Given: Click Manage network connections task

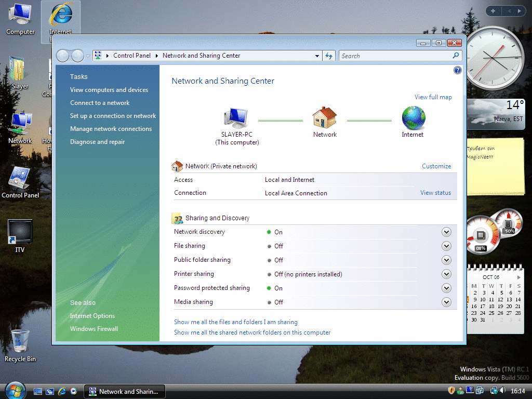Looking at the screenshot, I should (x=111, y=129).
